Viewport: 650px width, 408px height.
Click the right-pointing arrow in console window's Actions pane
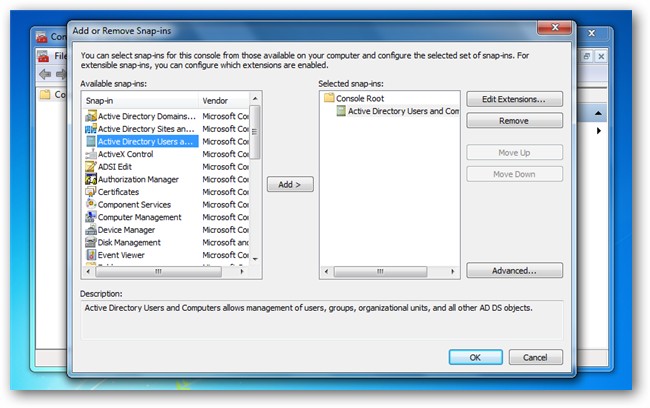[598, 131]
